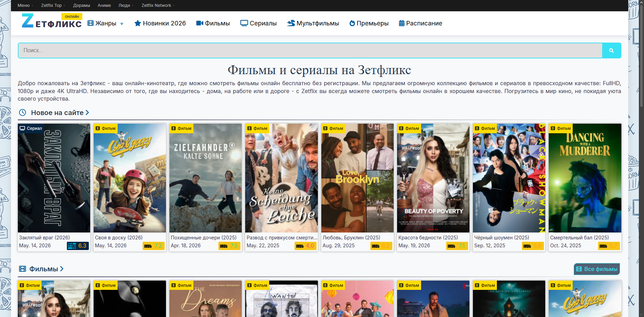644x317 pixels.
Task: Click into the Поиск search field
Action: coord(310,50)
